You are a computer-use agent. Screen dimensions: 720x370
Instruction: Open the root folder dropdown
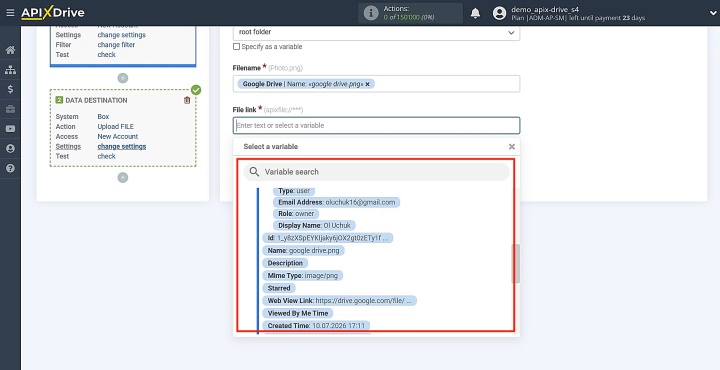pos(377,32)
